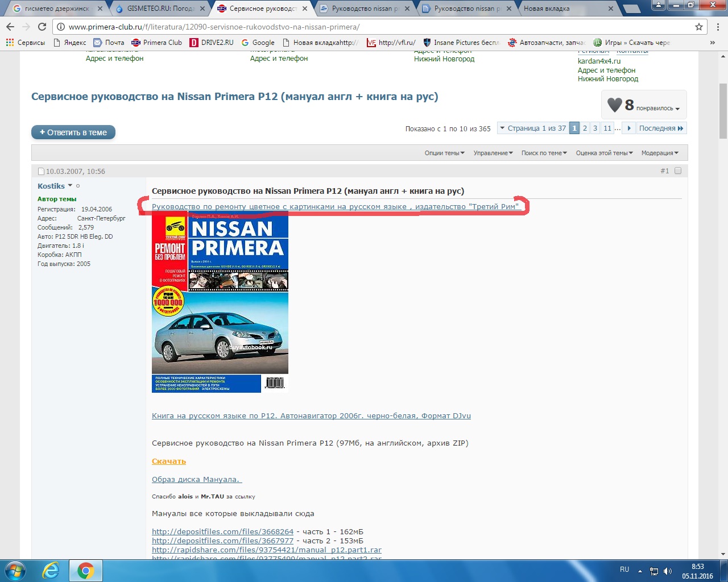Open Поиск по теме dropdown
This screenshot has width=728, height=582.
point(544,153)
